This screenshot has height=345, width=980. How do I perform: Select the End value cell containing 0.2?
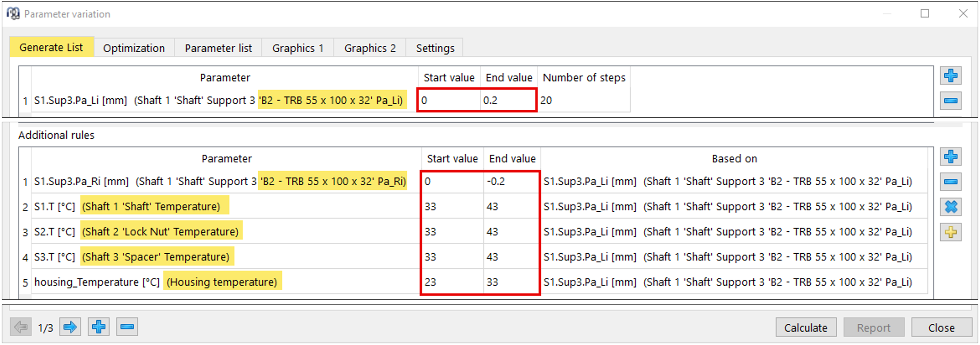[507, 100]
